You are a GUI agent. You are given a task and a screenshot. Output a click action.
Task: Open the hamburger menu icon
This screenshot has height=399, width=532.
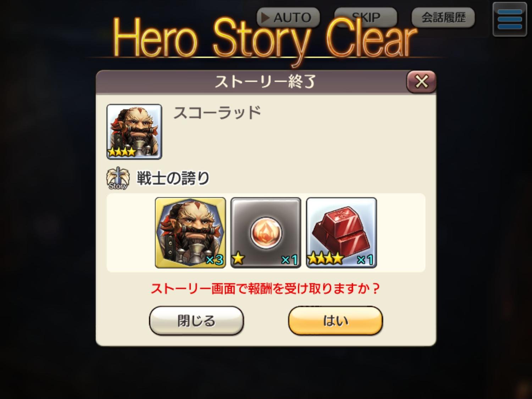coord(509,20)
